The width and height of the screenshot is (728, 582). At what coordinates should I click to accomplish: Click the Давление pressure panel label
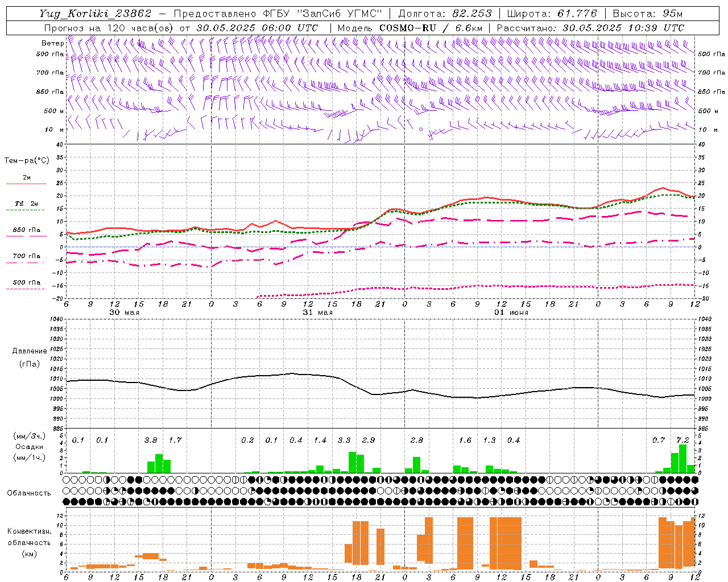point(30,351)
